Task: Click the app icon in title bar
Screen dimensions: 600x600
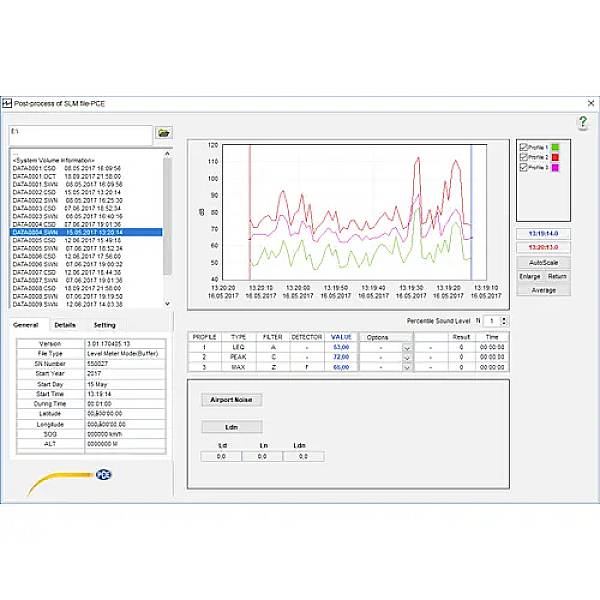Action: tap(8, 103)
